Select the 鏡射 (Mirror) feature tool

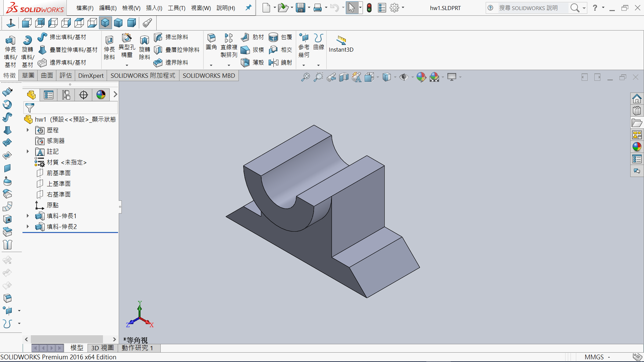coord(274,62)
